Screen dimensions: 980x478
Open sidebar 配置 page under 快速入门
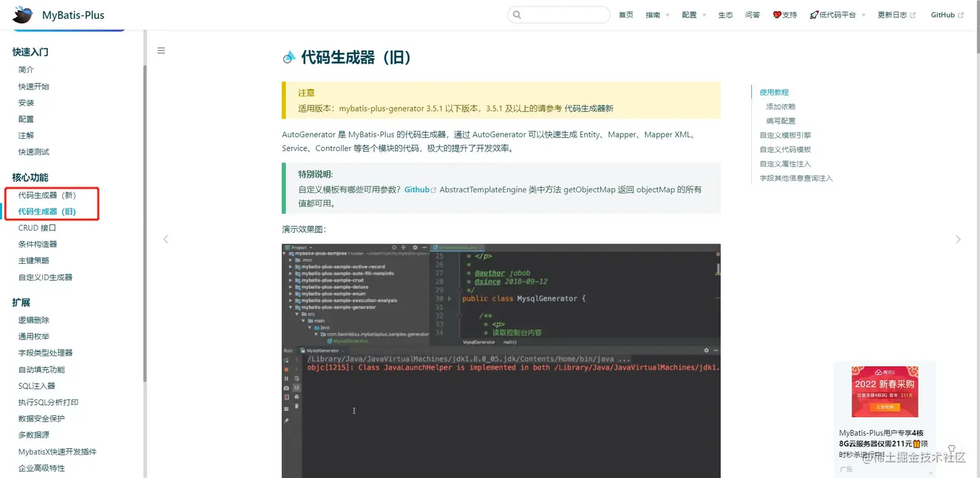pos(26,119)
